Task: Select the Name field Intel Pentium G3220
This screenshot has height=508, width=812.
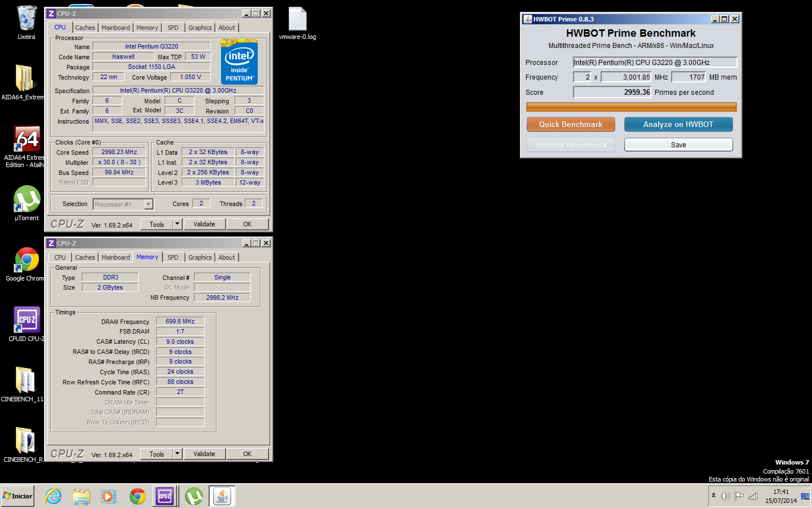Action: (151, 46)
